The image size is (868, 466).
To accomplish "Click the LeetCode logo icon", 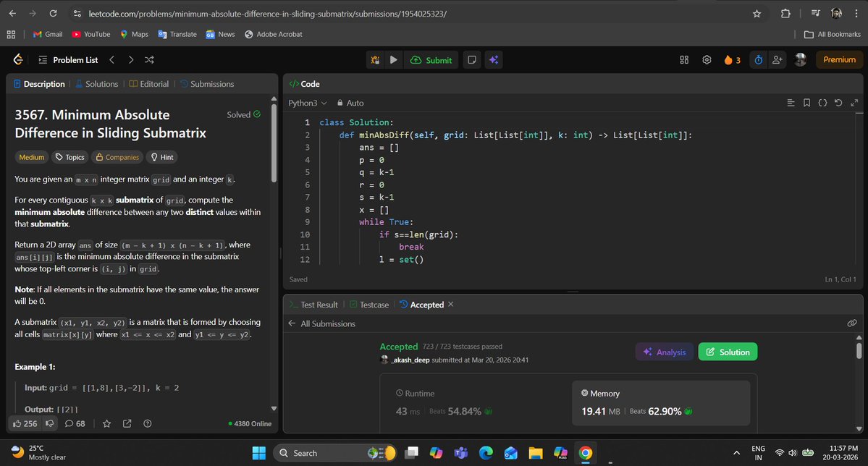I will tap(18, 60).
